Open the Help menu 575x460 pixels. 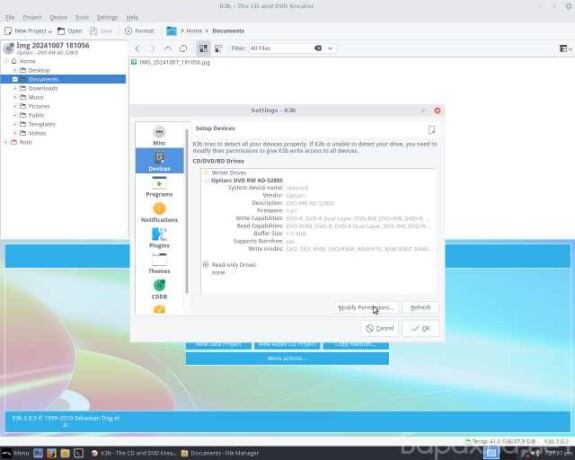coord(132,17)
